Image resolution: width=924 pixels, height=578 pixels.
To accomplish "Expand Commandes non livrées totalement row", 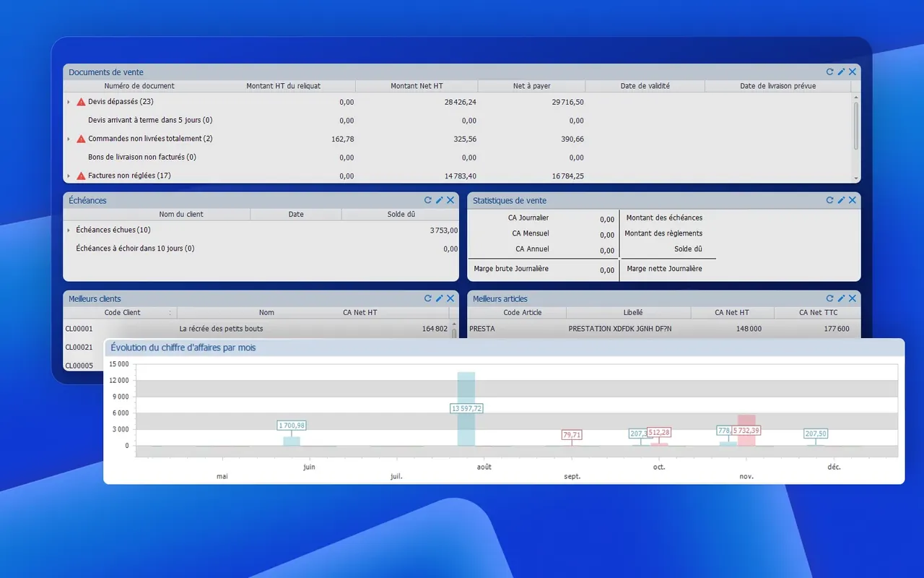I will [69, 139].
